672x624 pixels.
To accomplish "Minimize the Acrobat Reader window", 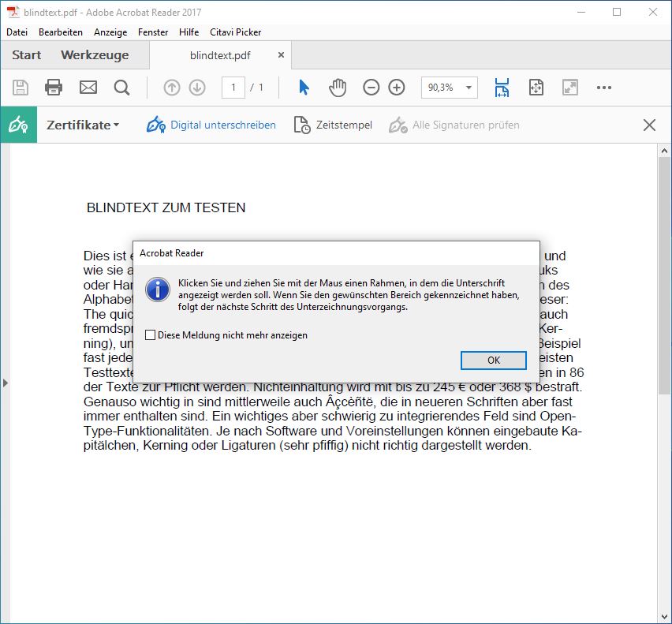I will pyautogui.click(x=581, y=12).
